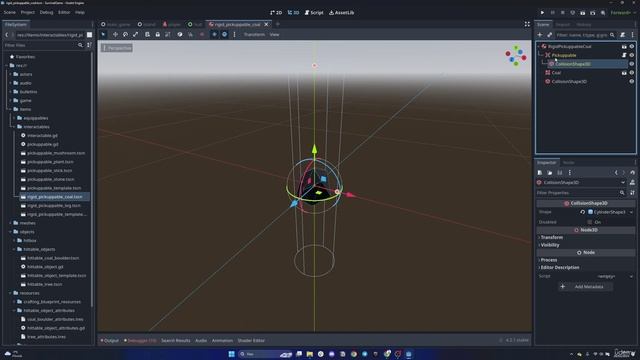Image resolution: width=640 pixels, height=360 pixels.
Task: Lock the selected node with padlock icon
Action: pos(158,35)
